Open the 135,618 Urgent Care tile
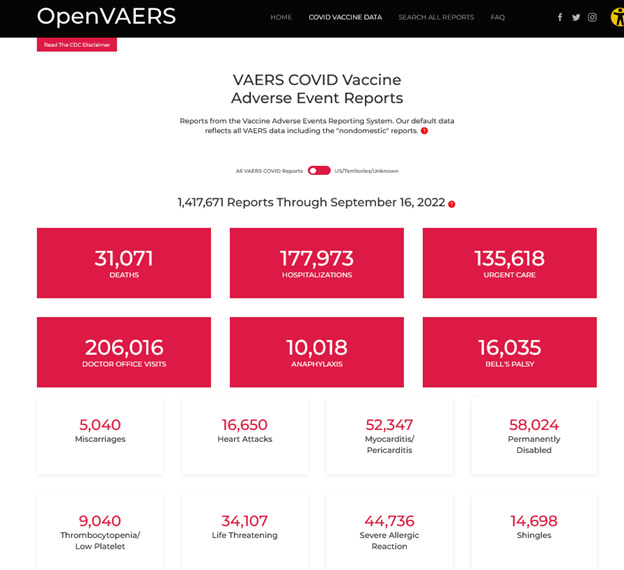The width and height of the screenshot is (624, 570). (509, 263)
